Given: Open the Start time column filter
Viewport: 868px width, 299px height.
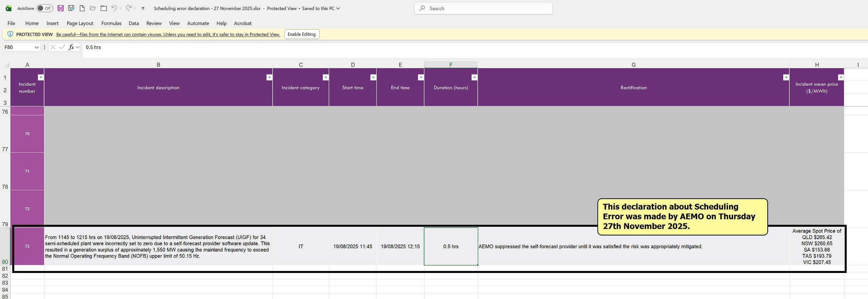Looking at the screenshot, I should tap(373, 78).
